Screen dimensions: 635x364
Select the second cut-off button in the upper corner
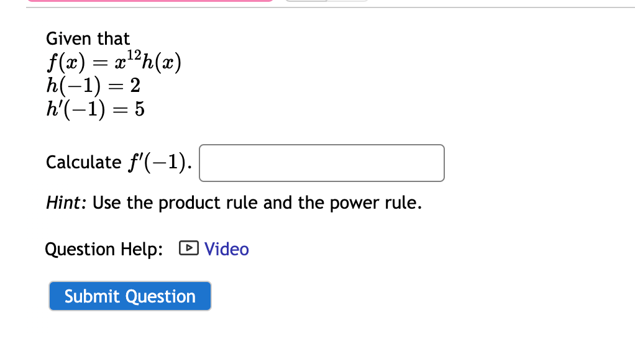[x=346, y=1]
